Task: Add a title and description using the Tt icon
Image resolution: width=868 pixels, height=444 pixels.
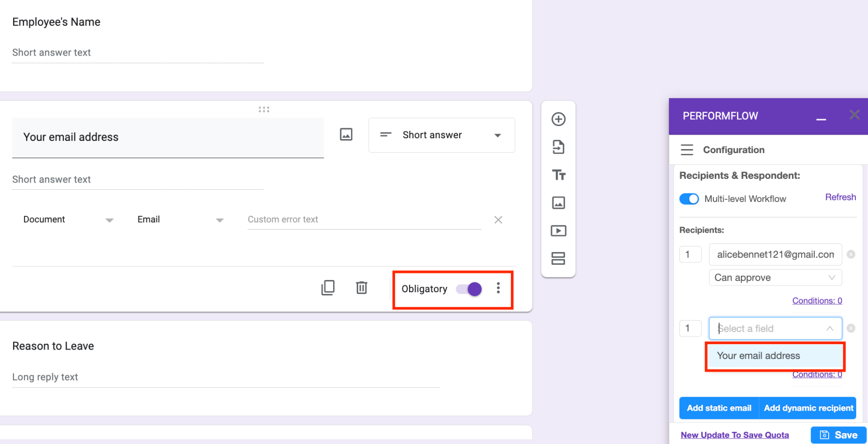Action: click(558, 175)
